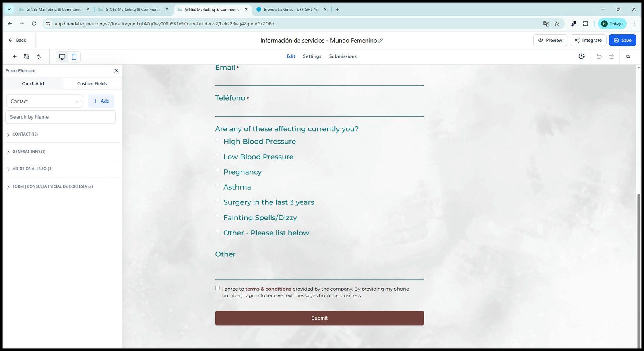This screenshot has width=644, height=351.
Task: Select the Low Blood Pressure radio button
Action: (218, 155)
